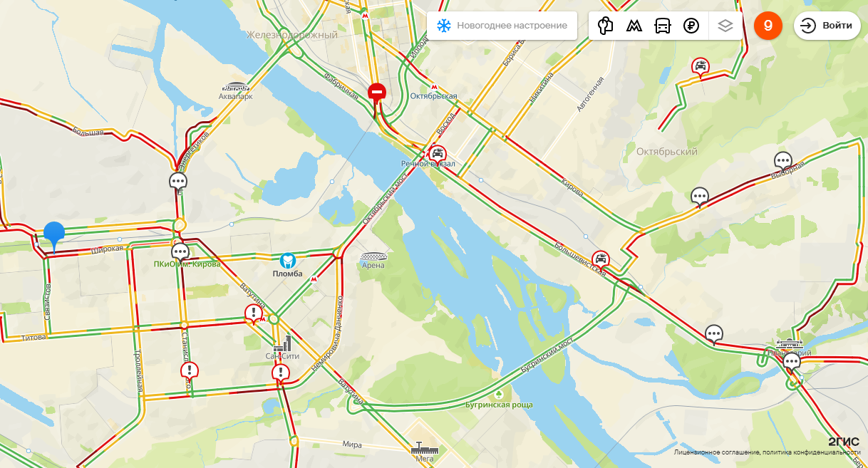Toggle the public transport bus layer
The height and width of the screenshot is (468, 868).
click(662, 26)
